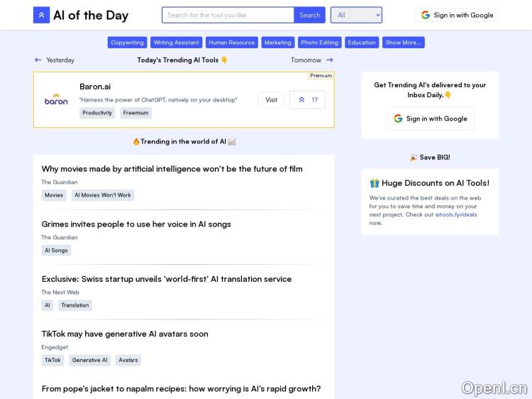The height and width of the screenshot is (399, 532).
Task: Open the aitools.fyi/deals link
Action: click(x=455, y=214)
